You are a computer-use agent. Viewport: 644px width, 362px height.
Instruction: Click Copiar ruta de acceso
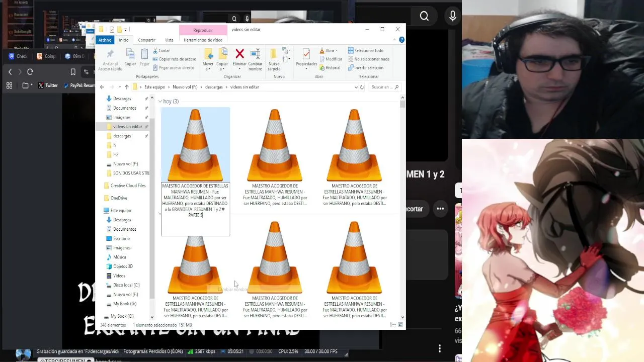click(x=174, y=59)
